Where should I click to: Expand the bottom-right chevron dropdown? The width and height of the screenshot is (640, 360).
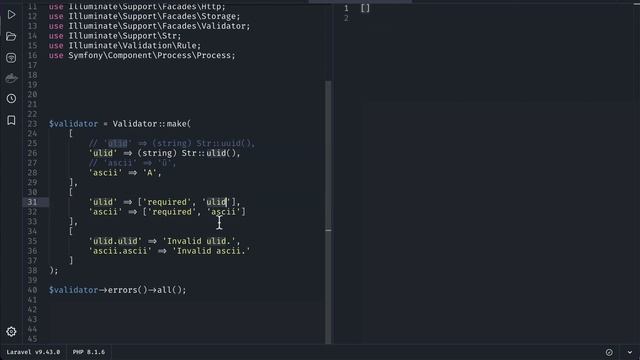coord(630,352)
